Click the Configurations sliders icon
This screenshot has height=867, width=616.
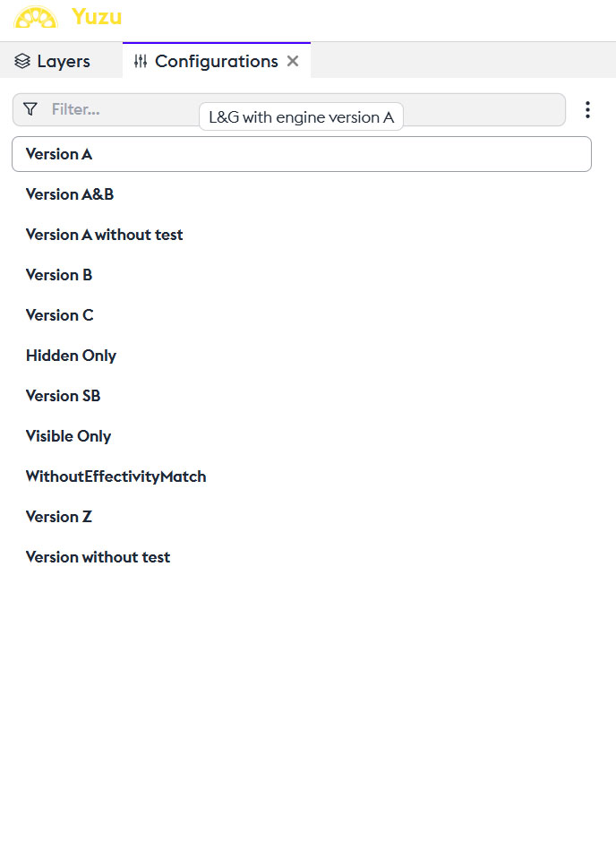(x=141, y=62)
